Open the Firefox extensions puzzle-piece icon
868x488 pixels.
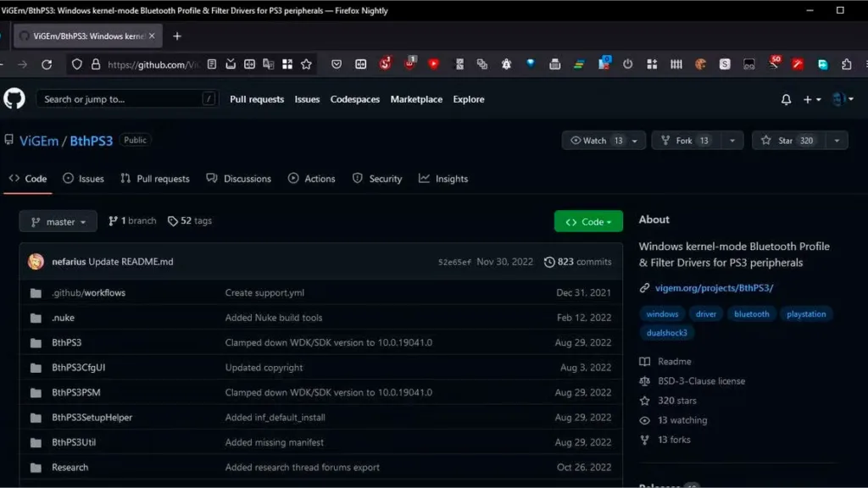(x=847, y=64)
